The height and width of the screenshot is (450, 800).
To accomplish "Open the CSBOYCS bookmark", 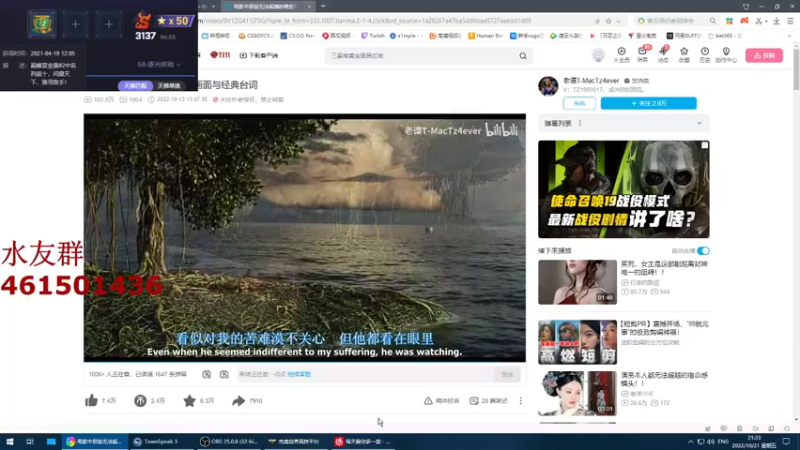I will [x=255, y=36].
